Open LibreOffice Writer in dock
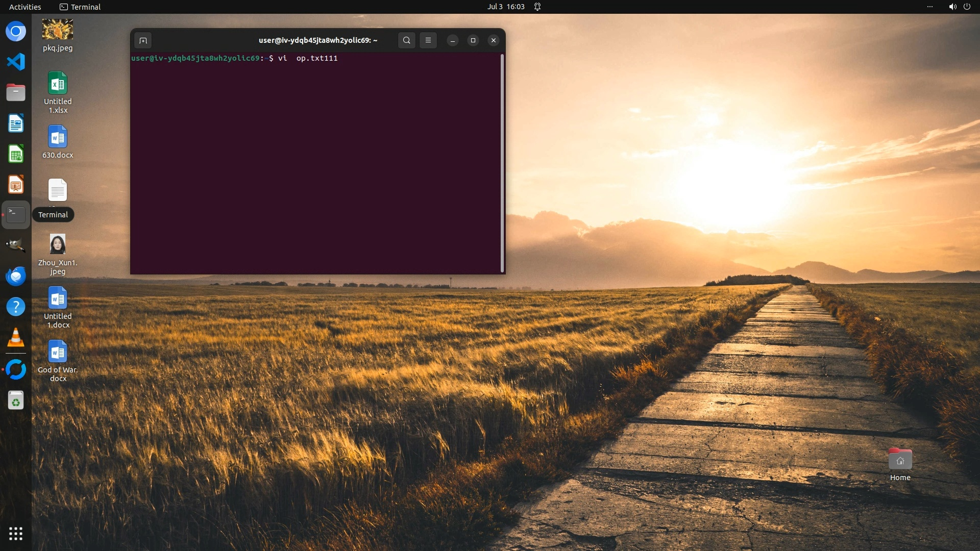Image resolution: width=980 pixels, height=551 pixels. [x=16, y=123]
